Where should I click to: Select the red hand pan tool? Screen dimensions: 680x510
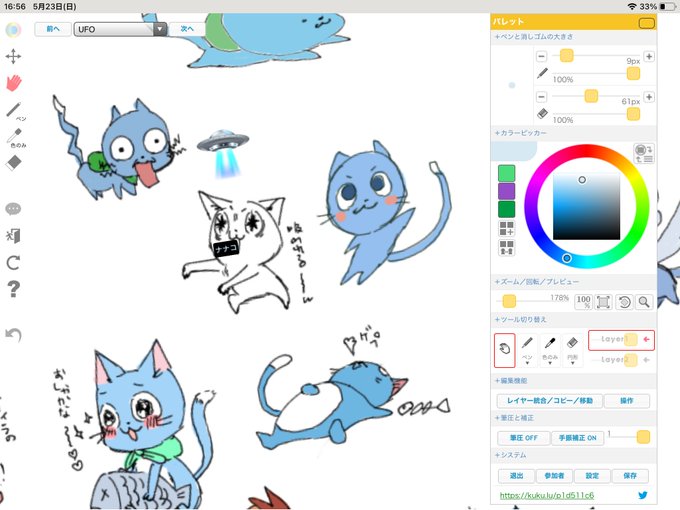pyautogui.click(x=14, y=83)
